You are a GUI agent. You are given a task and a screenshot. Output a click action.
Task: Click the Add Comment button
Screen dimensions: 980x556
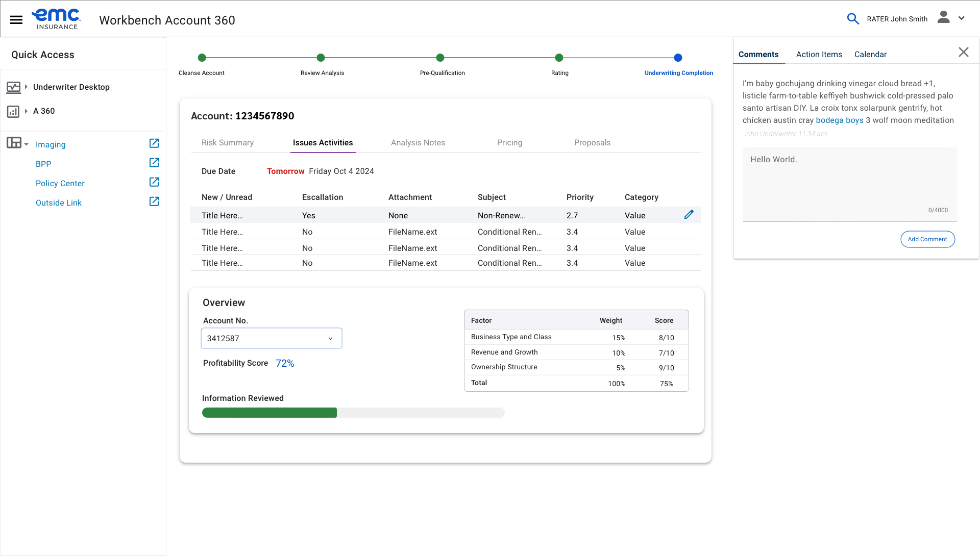[927, 239]
